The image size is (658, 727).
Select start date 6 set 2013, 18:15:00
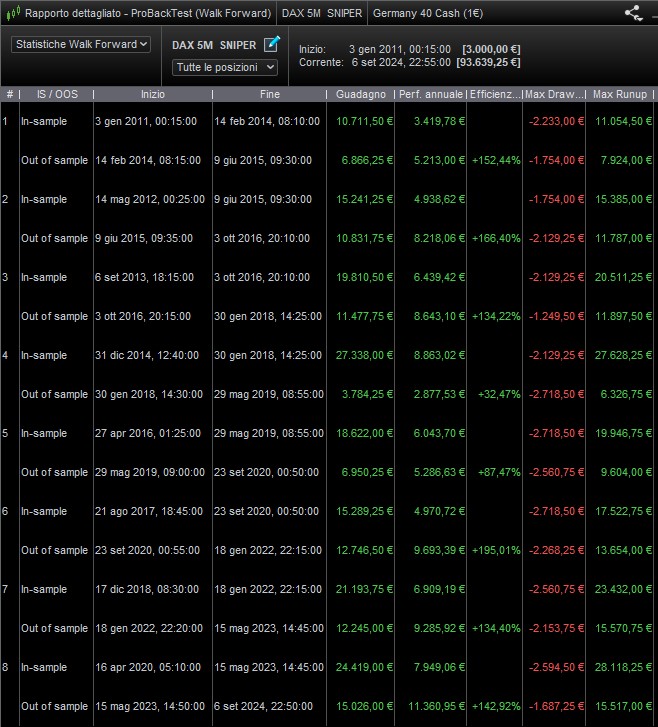point(144,277)
